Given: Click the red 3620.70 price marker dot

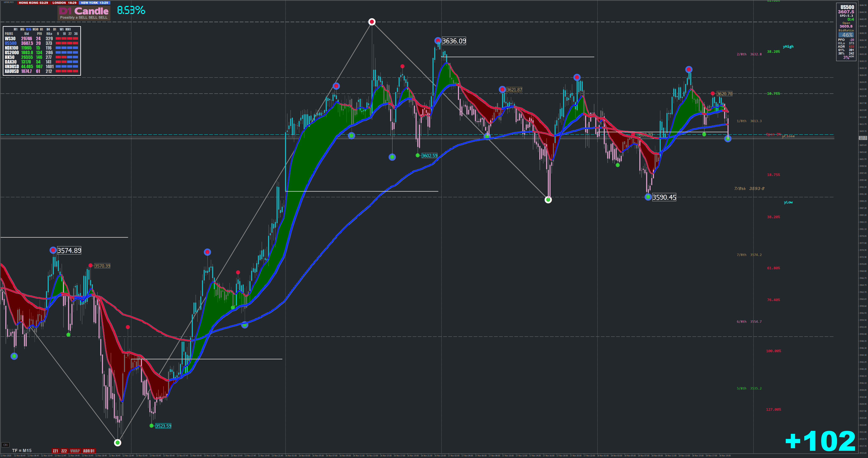Looking at the screenshot, I should point(713,94).
